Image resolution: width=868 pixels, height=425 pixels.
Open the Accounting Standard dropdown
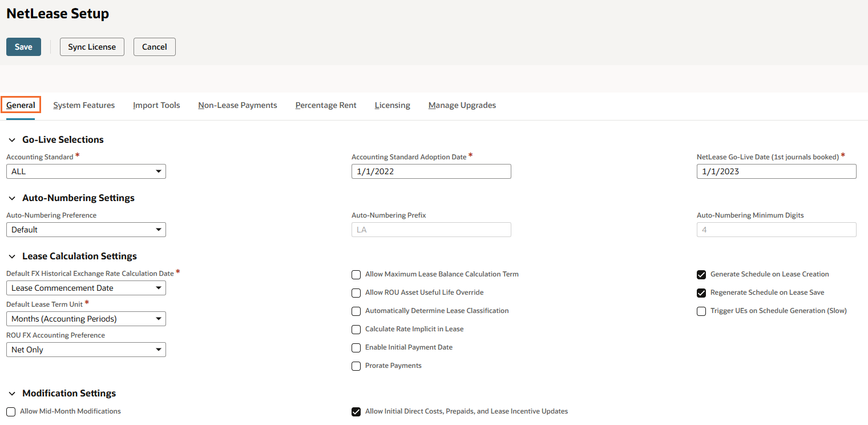click(x=86, y=171)
